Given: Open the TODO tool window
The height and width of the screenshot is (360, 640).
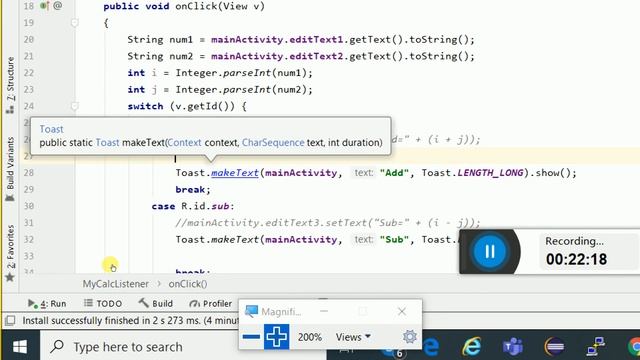Looking at the screenshot, I should tap(103, 303).
